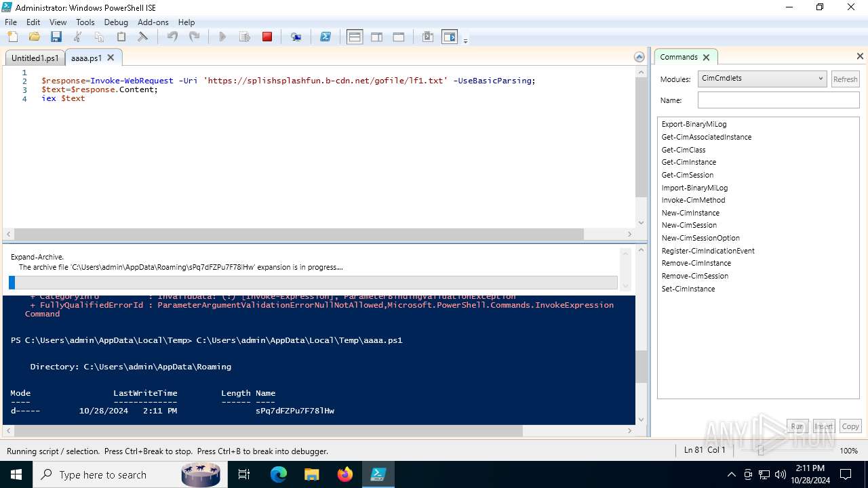
Task: Open File Explorer from the taskbar
Action: (311, 474)
